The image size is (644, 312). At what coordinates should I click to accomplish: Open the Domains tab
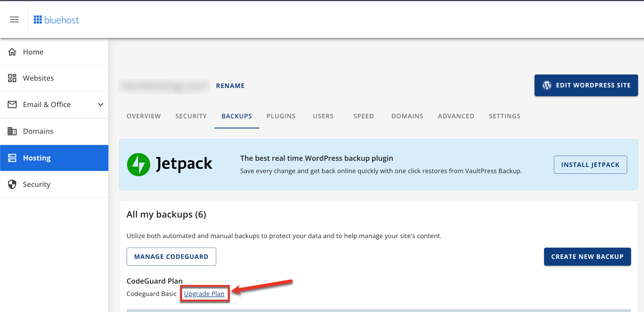tap(407, 116)
